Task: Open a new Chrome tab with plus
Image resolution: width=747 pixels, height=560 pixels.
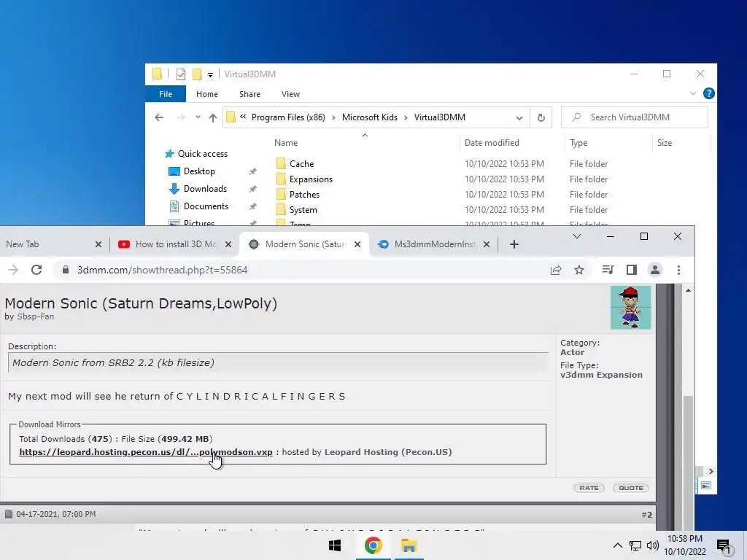Action: [514, 244]
